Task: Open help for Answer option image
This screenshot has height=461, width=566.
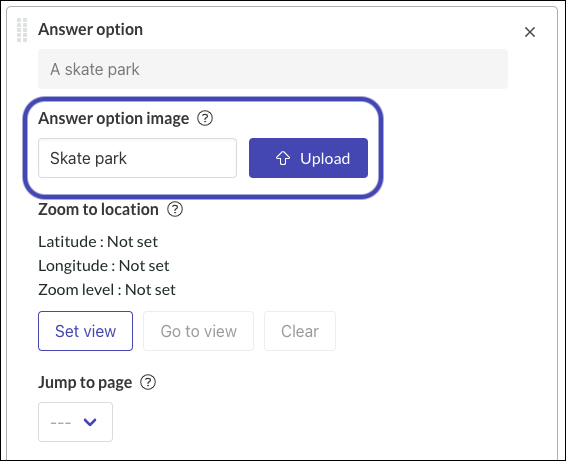Action: click(x=205, y=118)
